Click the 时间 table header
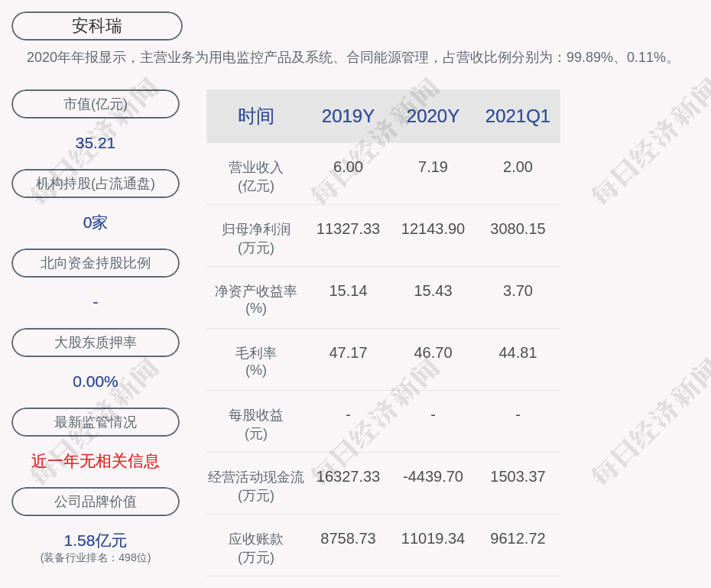 (256, 116)
